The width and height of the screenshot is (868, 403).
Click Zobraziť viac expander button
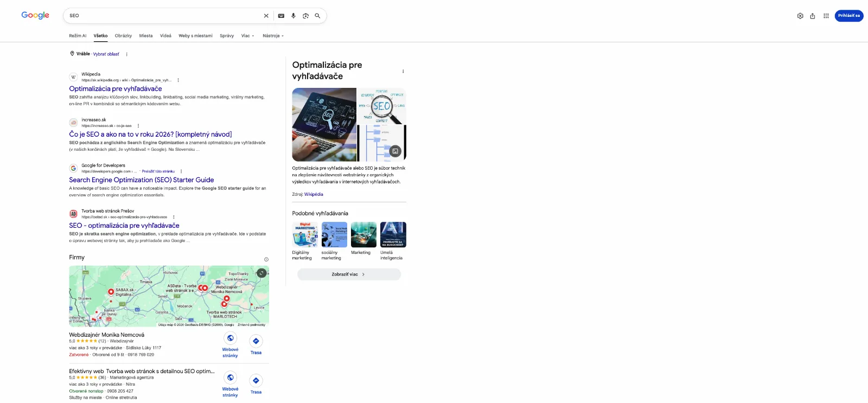tap(349, 274)
